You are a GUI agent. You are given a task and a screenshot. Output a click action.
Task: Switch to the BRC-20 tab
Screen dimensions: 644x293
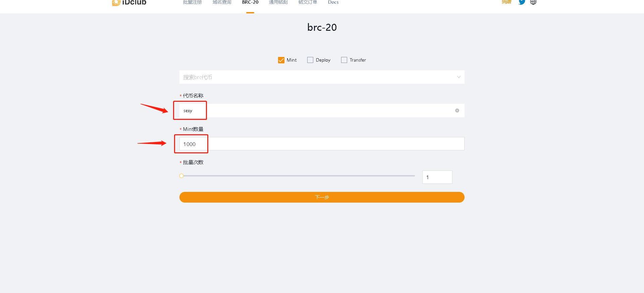point(250,3)
